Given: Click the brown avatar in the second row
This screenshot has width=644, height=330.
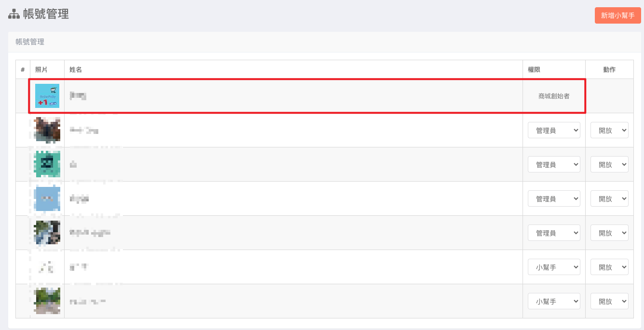Looking at the screenshot, I should coord(47,130).
